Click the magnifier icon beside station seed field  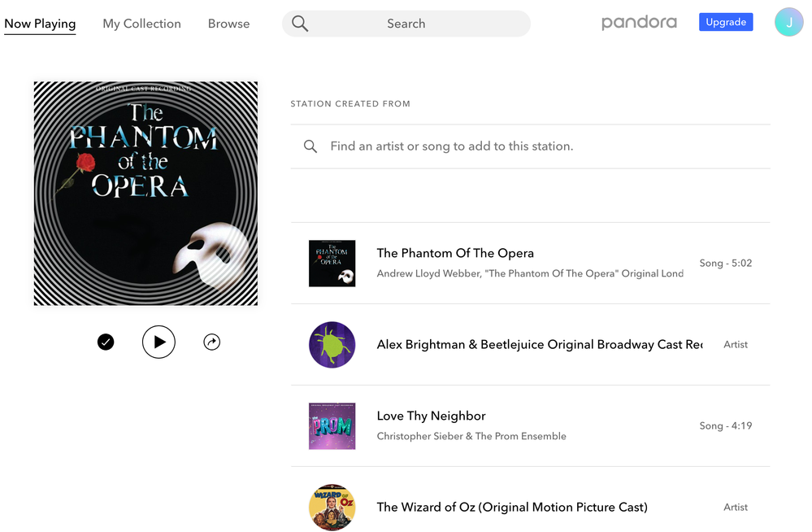(310, 146)
